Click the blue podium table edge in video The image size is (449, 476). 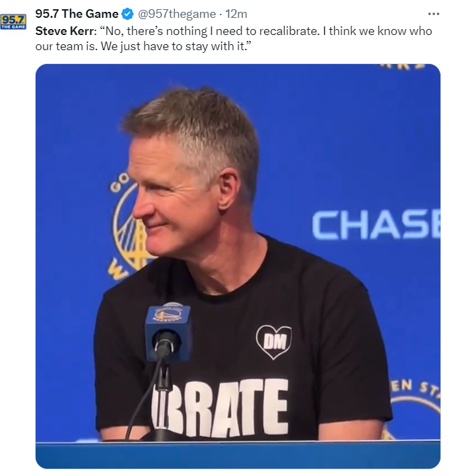pos(238,455)
